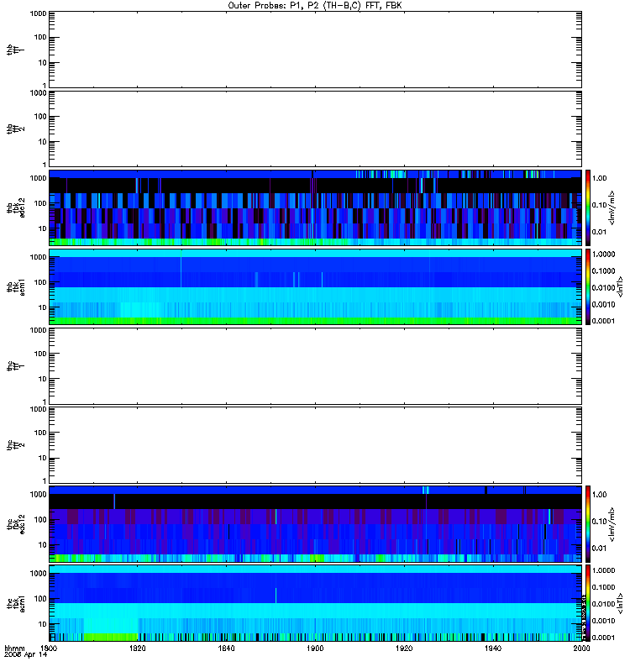The height and width of the screenshot is (672, 630).
Task: Click the thc FFT 2 panel's y-axis label
Action: [16, 445]
